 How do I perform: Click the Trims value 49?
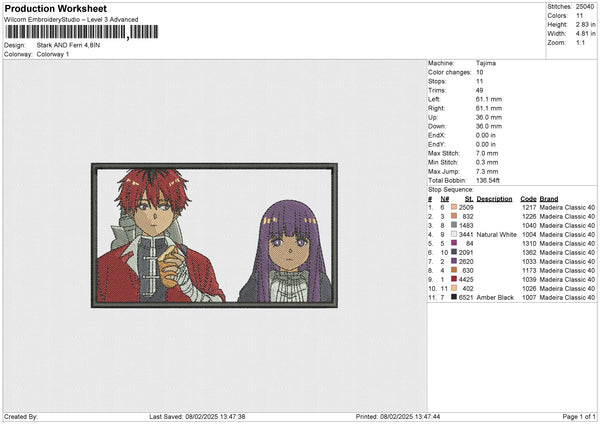479,90
